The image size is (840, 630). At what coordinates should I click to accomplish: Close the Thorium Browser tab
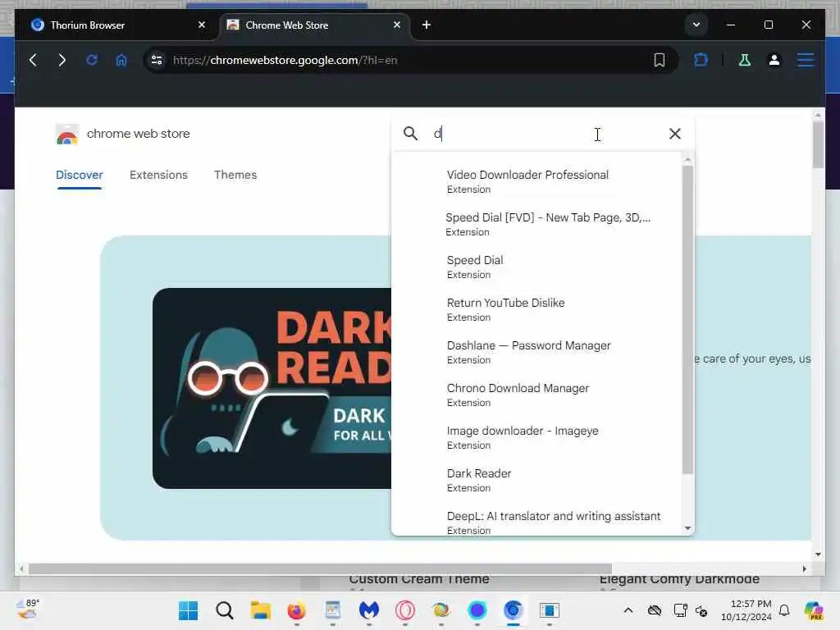pos(202,25)
